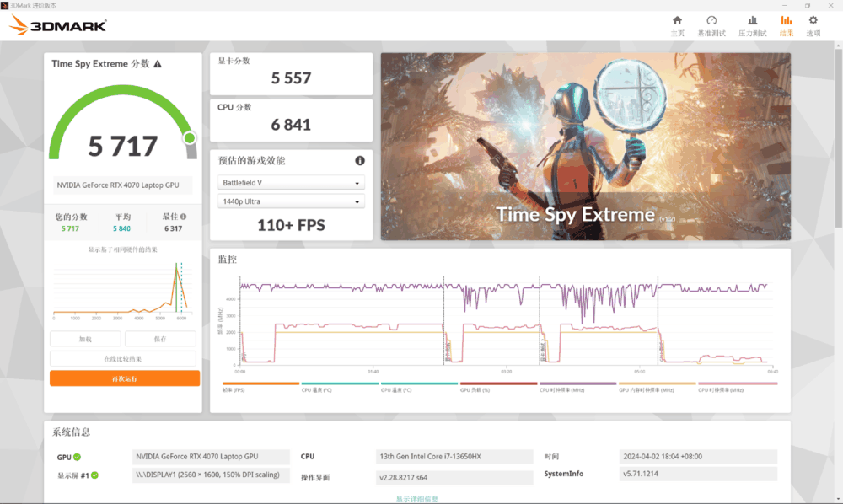Click the 3DMark logo
The image size is (843, 504).
point(57,24)
